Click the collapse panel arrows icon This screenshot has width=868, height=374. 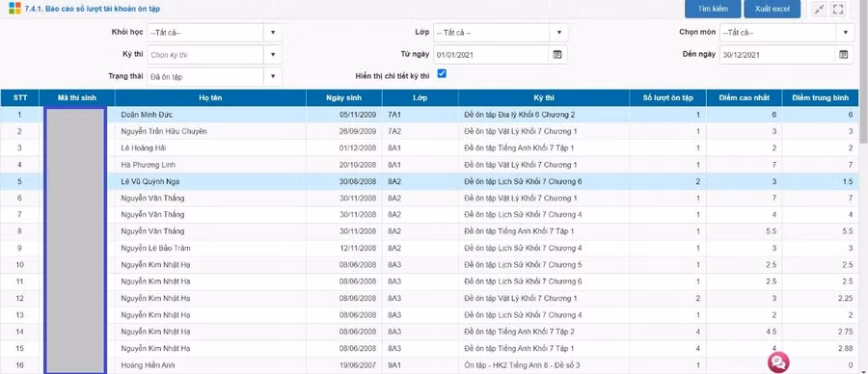click(x=819, y=9)
